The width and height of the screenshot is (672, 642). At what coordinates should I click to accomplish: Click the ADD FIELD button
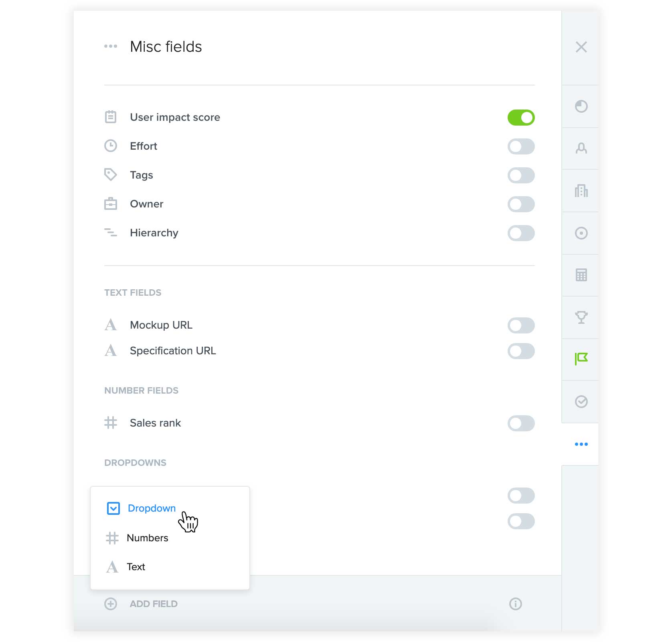(141, 604)
